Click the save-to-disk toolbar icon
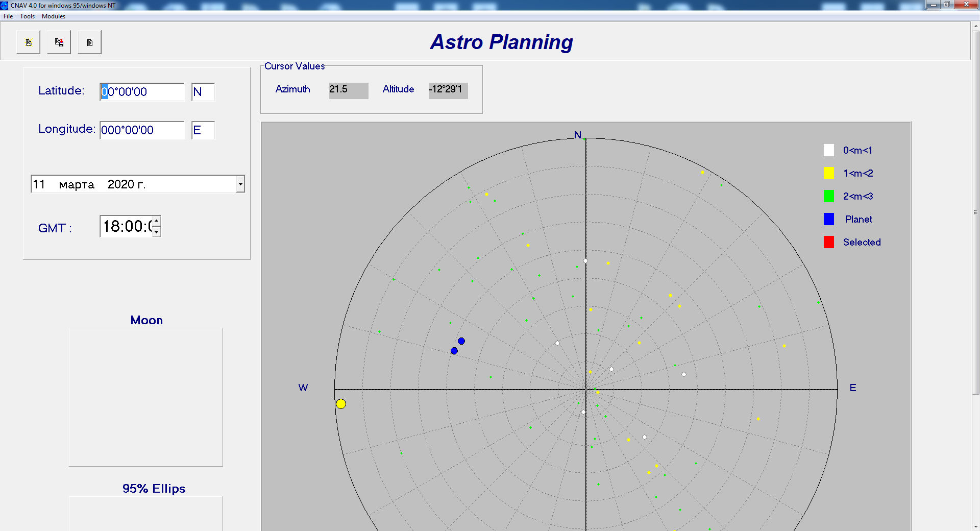The width and height of the screenshot is (980, 531). pyautogui.click(x=59, y=42)
